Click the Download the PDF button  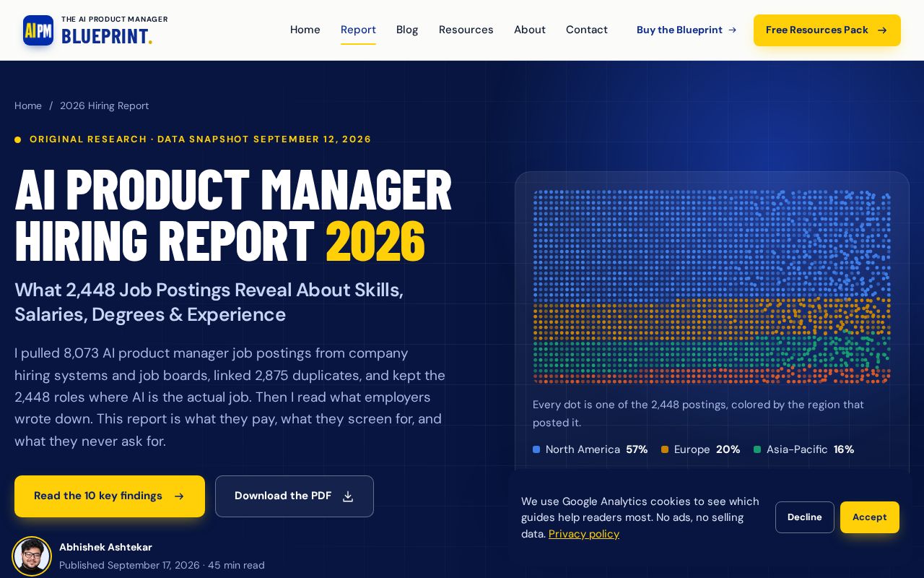coord(295,496)
